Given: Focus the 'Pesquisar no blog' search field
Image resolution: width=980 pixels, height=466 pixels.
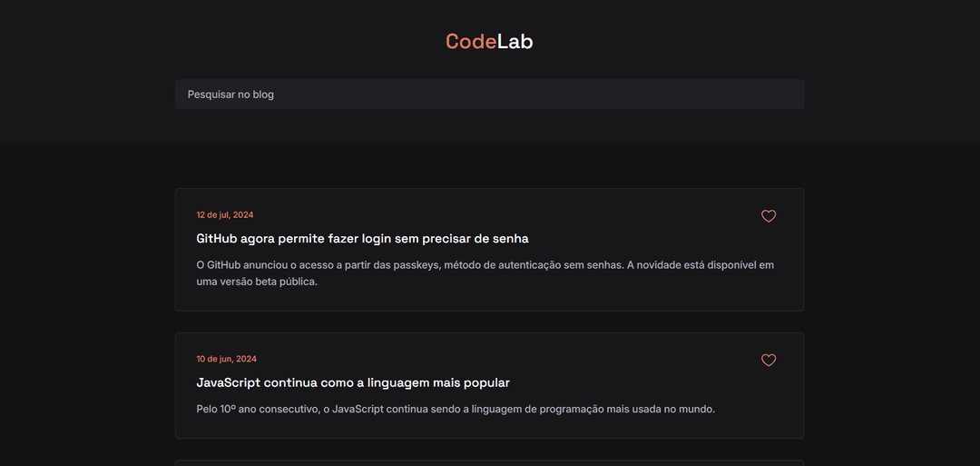Looking at the screenshot, I should coord(489,94).
